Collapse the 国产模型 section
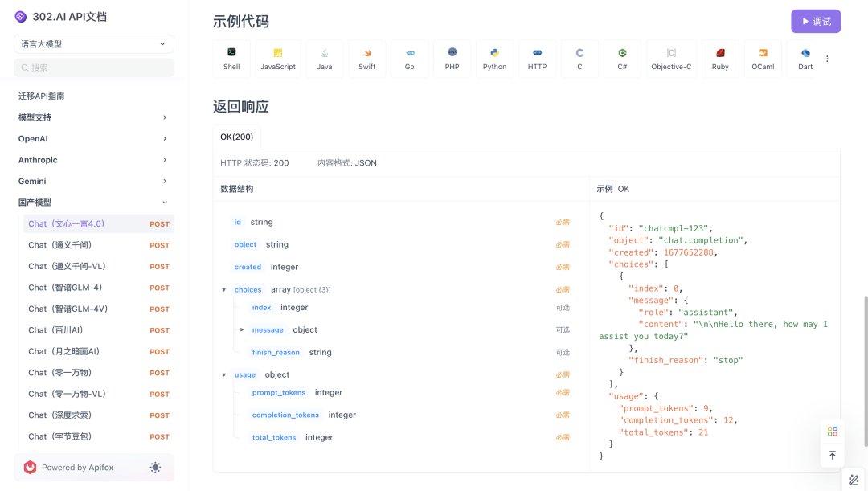The image size is (868, 491). tap(93, 203)
